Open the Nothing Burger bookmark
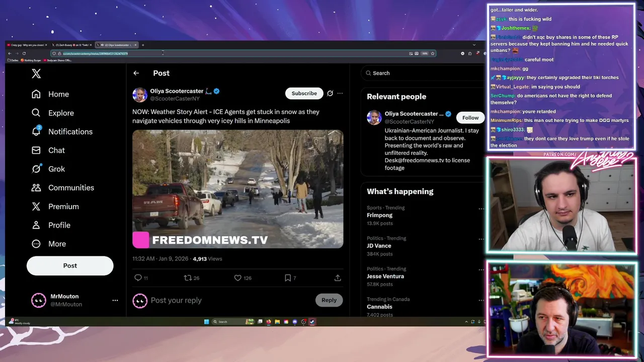The width and height of the screenshot is (644, 362). [x=31, y=60]
